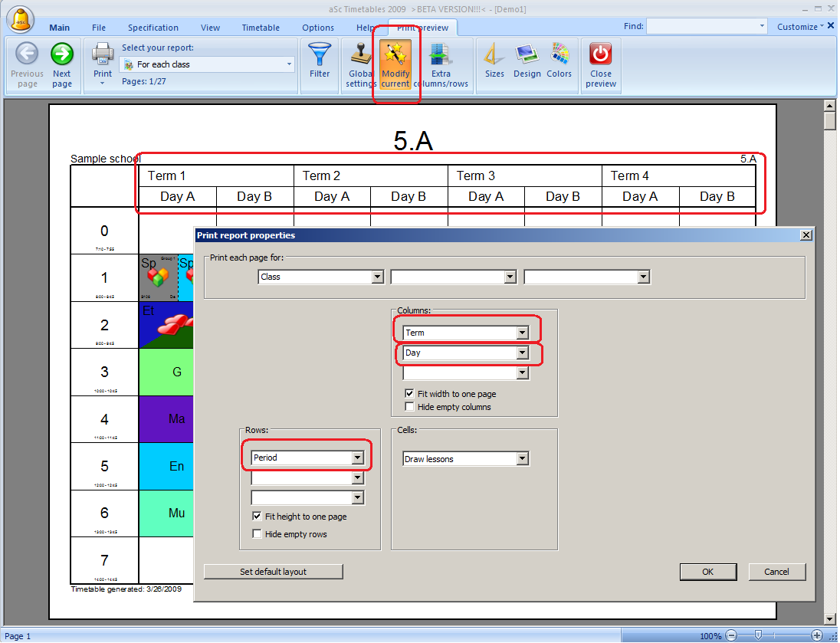
Task: Enable Hide empty columns checkbox
Action: pyautogui.click(x=410, y=407)
